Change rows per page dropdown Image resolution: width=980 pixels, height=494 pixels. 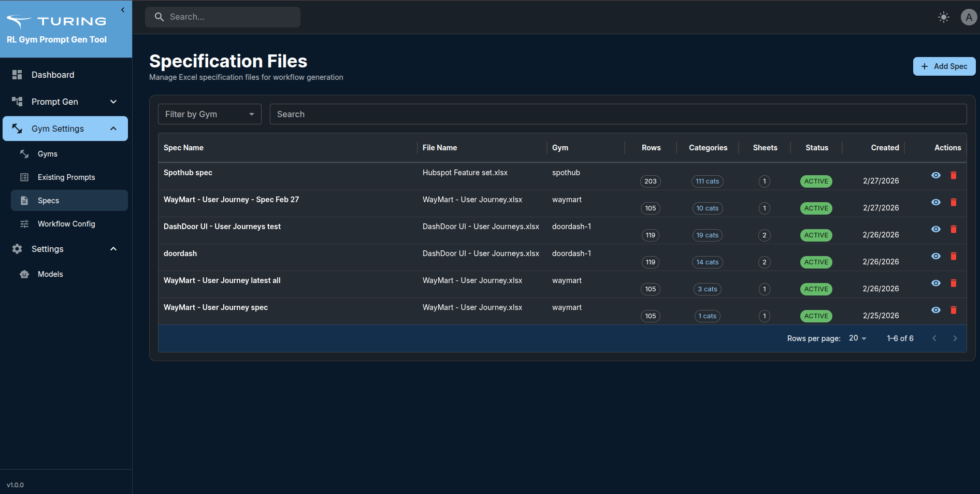(857, 338)
